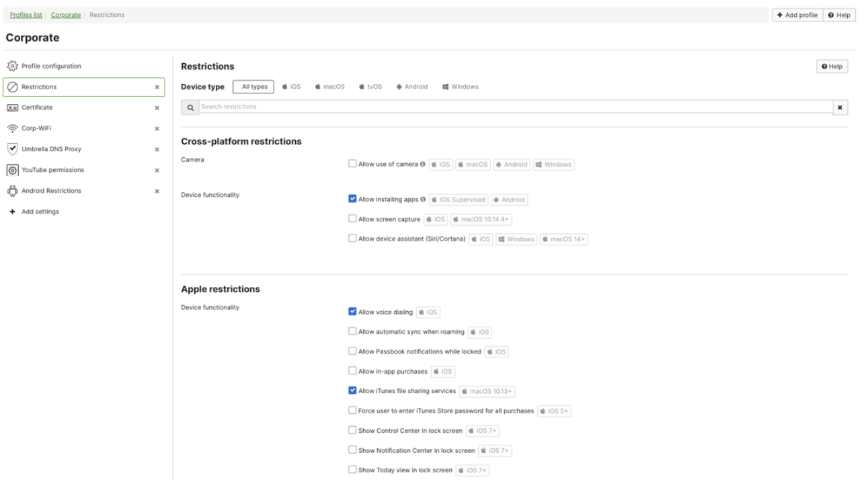This screenshot has width=866, height=504.
Task: Select the Windows device type filter
Action: click(x=461, y=87)
